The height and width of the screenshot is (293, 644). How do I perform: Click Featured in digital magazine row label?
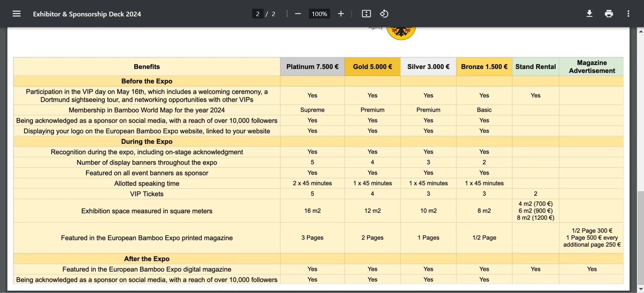pyautogui.click(x=147, y=269)
